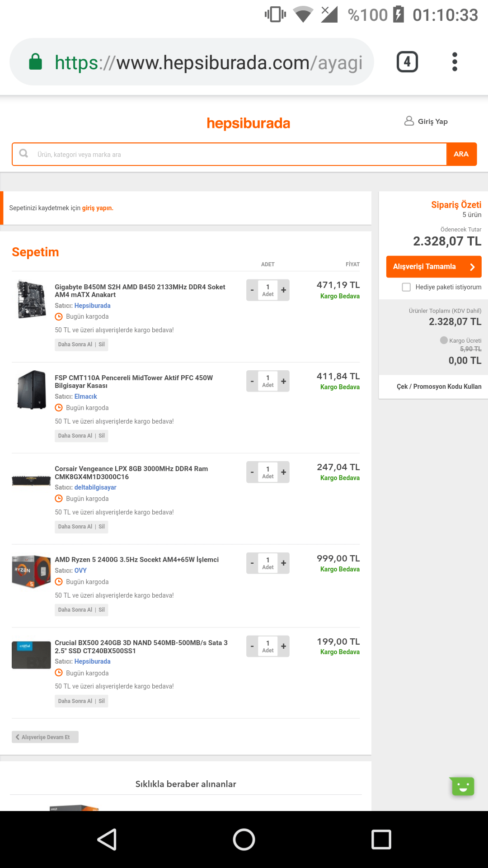Go back via Alışverişe Devam Et
This screenshot has width=488, height=868.
(45, 737)
